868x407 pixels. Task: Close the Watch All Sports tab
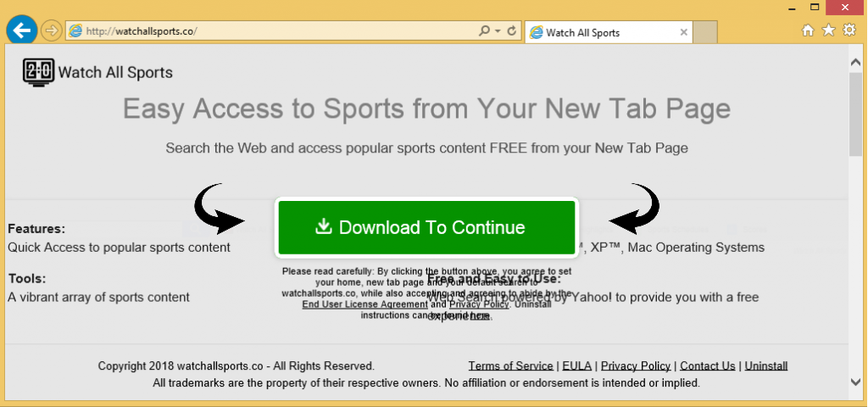point(683,32)
